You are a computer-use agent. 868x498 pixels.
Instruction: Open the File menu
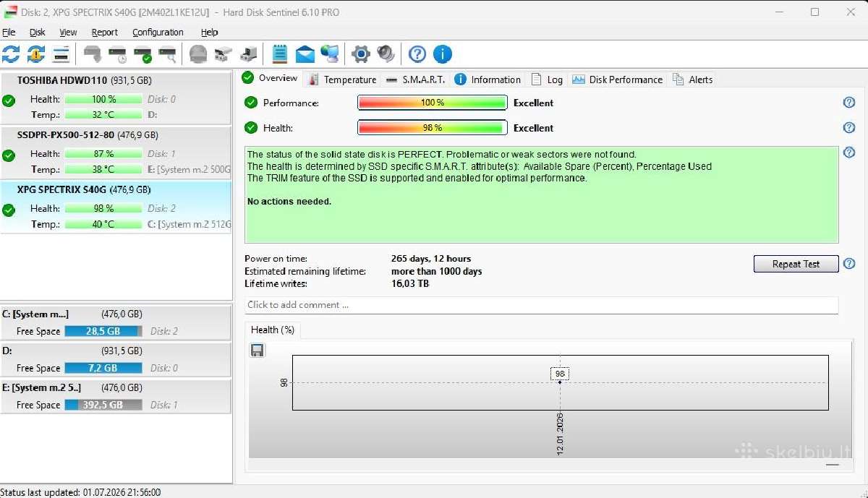click(9, 32)
